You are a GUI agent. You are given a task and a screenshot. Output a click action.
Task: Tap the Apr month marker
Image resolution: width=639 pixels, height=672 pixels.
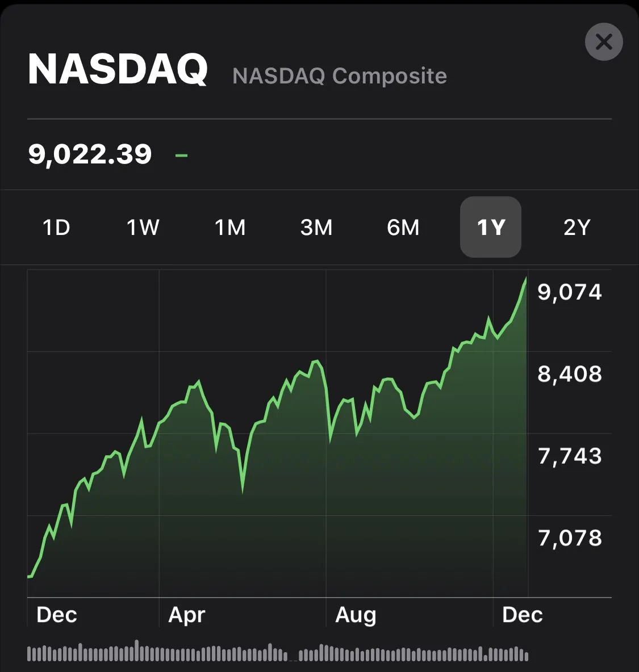pos(187,615)
